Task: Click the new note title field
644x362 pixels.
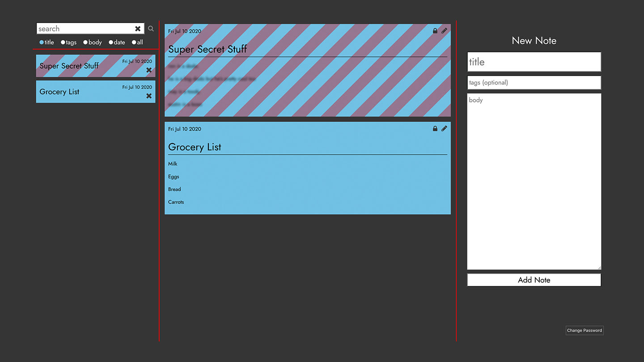Action: pyautogui.click(x=534, y=62)
